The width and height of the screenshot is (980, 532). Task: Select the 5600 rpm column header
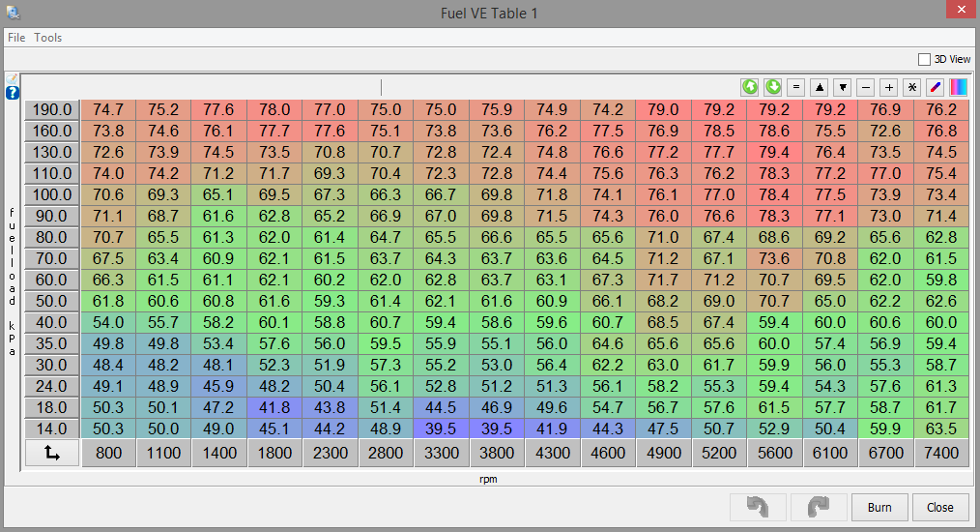(x=774, y=453)
